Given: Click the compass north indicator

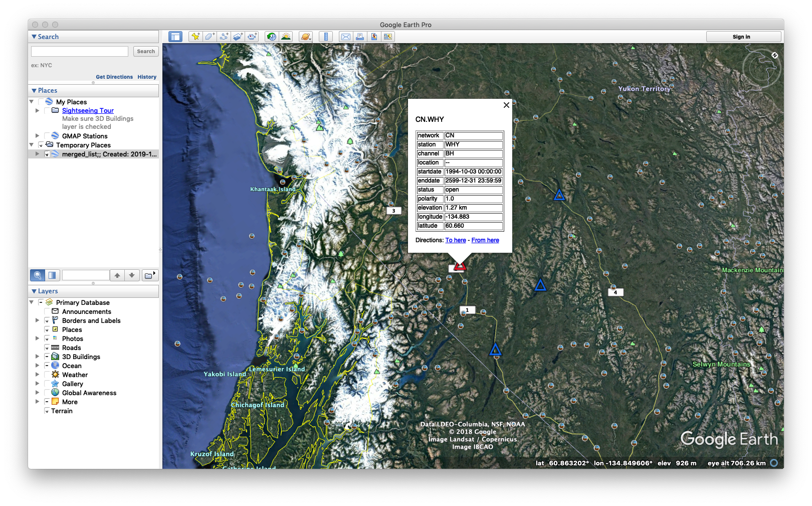Looking at the screenshot, I should pos(775,55).
